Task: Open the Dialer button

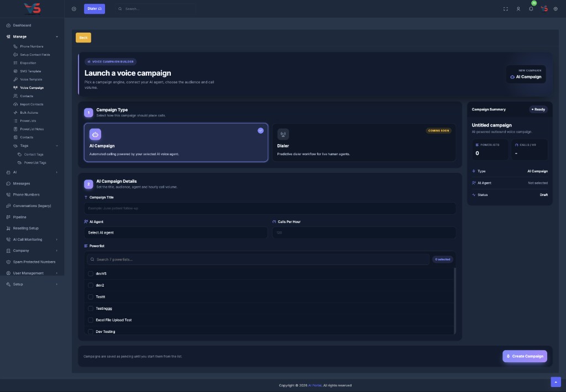Action: 95,9
